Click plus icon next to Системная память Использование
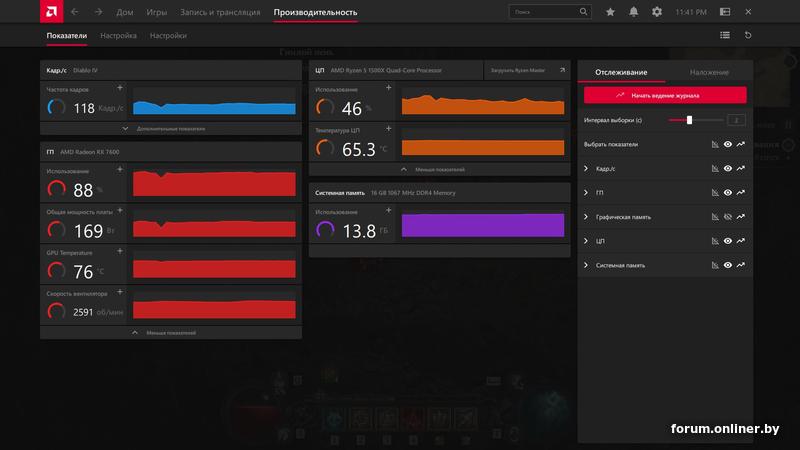This screenshot has height=450, width=800. [x=388, y=210]
